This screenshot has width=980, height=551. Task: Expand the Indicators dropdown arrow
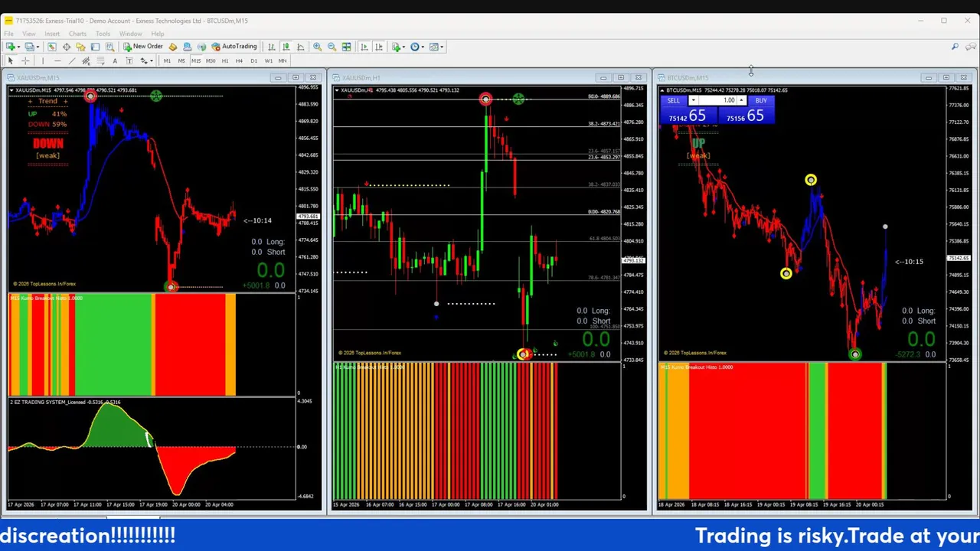(x=403, y=47)
